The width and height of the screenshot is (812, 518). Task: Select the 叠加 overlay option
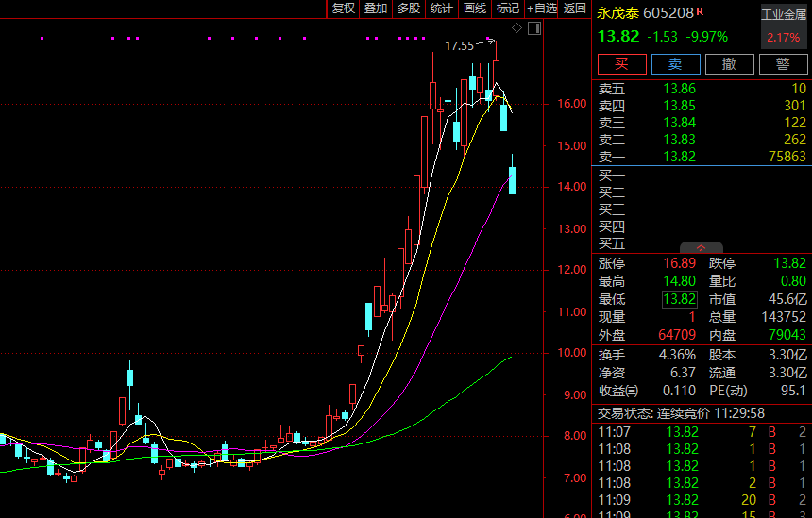[376, 8]
